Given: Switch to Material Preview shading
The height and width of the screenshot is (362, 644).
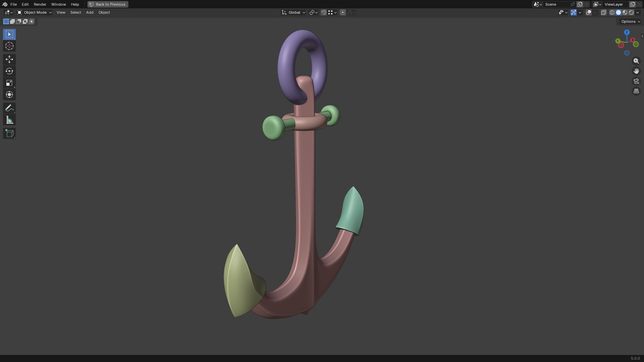Looking at the screenshot, I should (625, 12).
